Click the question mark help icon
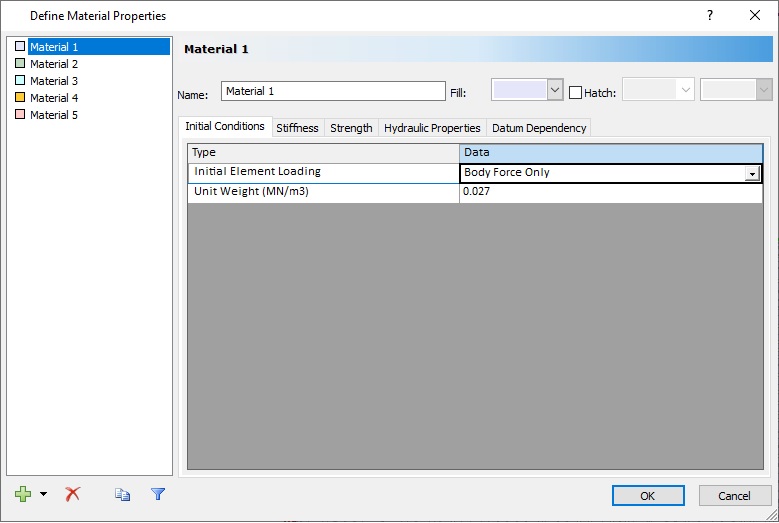 pos(710,15)
